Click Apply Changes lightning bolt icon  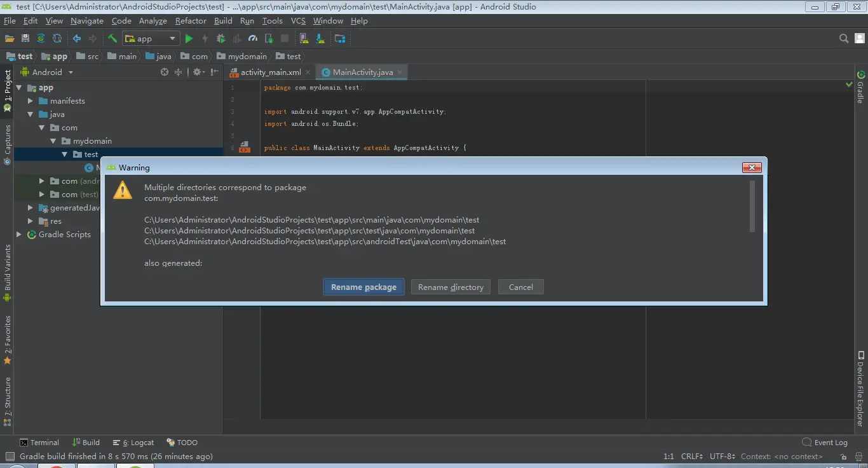[205, 39]
